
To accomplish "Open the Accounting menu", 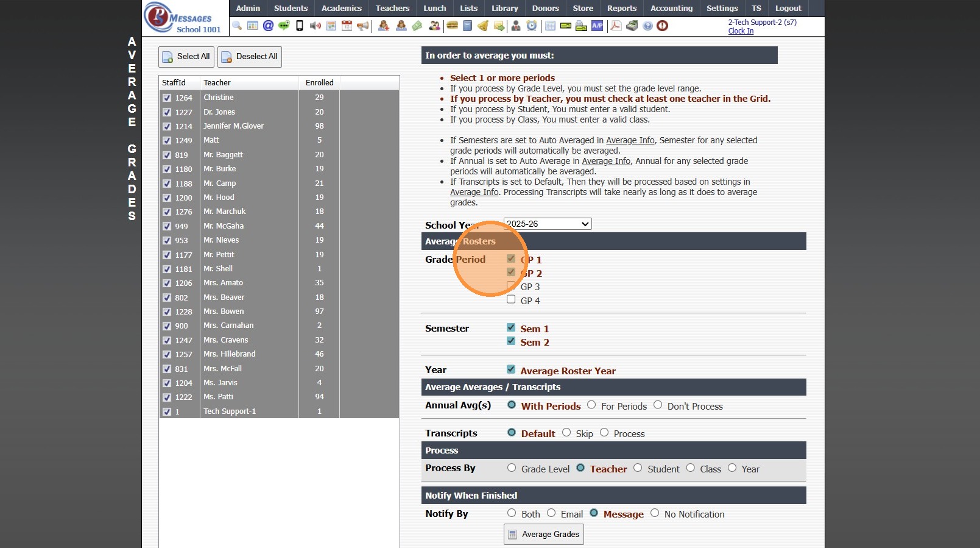I will pos(671,8).
